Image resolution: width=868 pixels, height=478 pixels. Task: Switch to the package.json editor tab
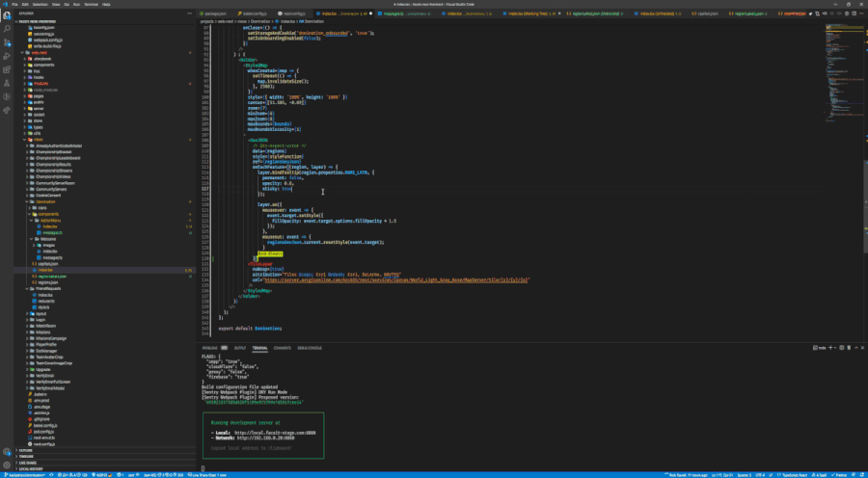(215, 13)
